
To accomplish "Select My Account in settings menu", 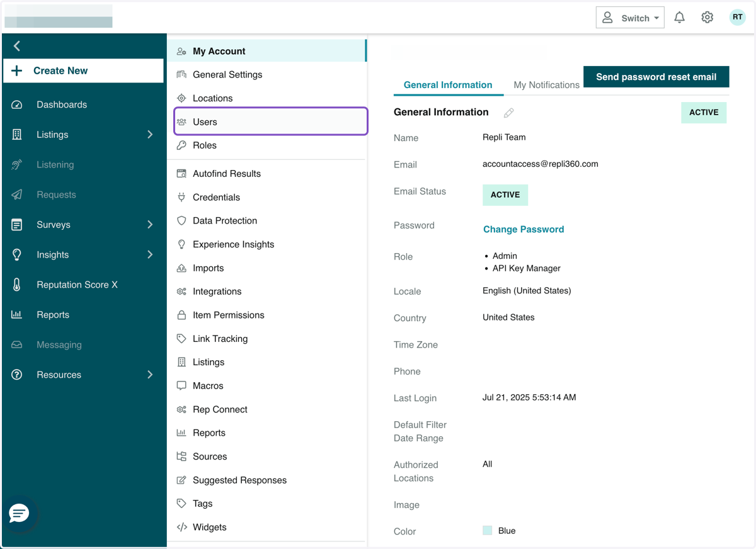I will (x=266, y=52).
